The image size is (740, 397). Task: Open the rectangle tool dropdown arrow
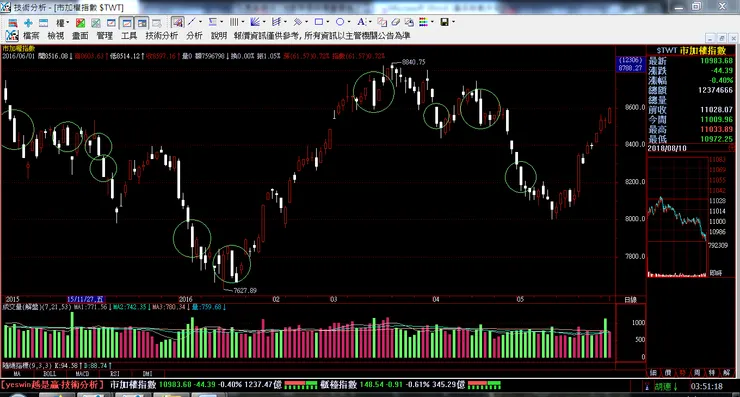click(x=328, y=22)
